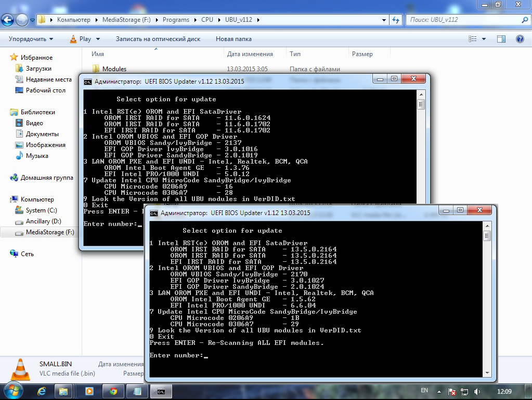Select MediaStorage (F:) in the address breadcrumb
The image size is (532, 400).
click(x=126, y=20)
